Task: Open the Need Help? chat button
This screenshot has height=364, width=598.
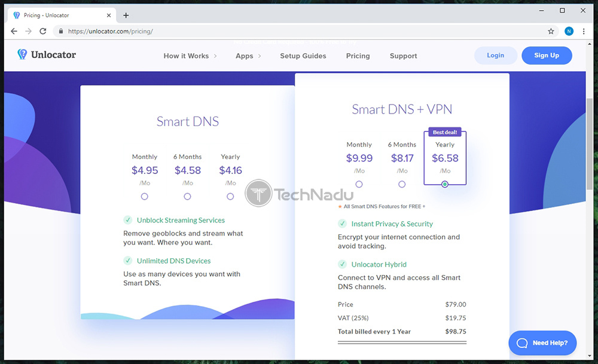Action: pyautogui.click(x=542, y=342)
